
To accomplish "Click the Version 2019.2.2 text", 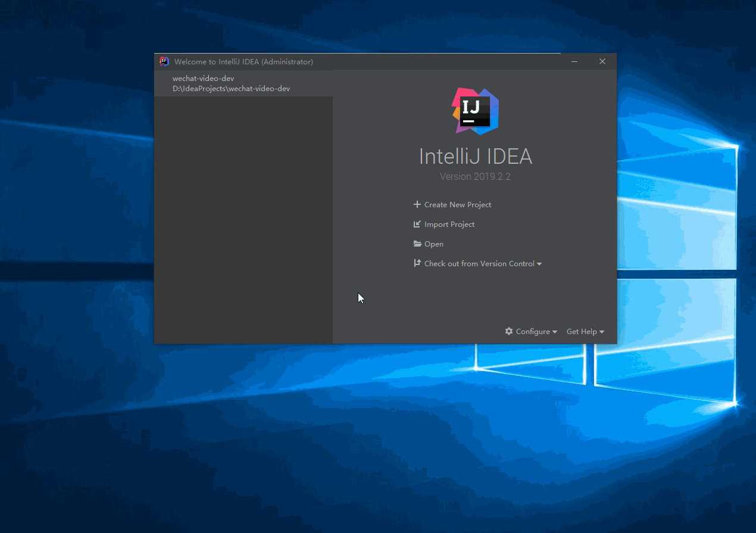I will (475, 176).
